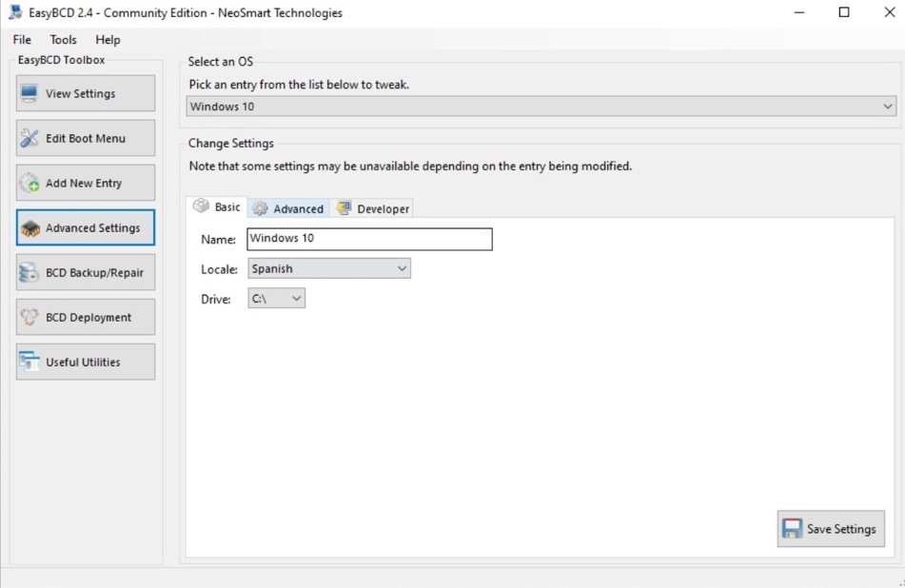Open the Tools menu
This screenshot has width=905, height=588.
coord(64,40)
